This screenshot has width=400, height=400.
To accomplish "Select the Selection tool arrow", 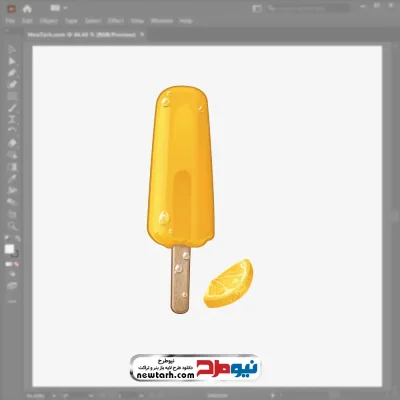I will (x=12, y=49).
